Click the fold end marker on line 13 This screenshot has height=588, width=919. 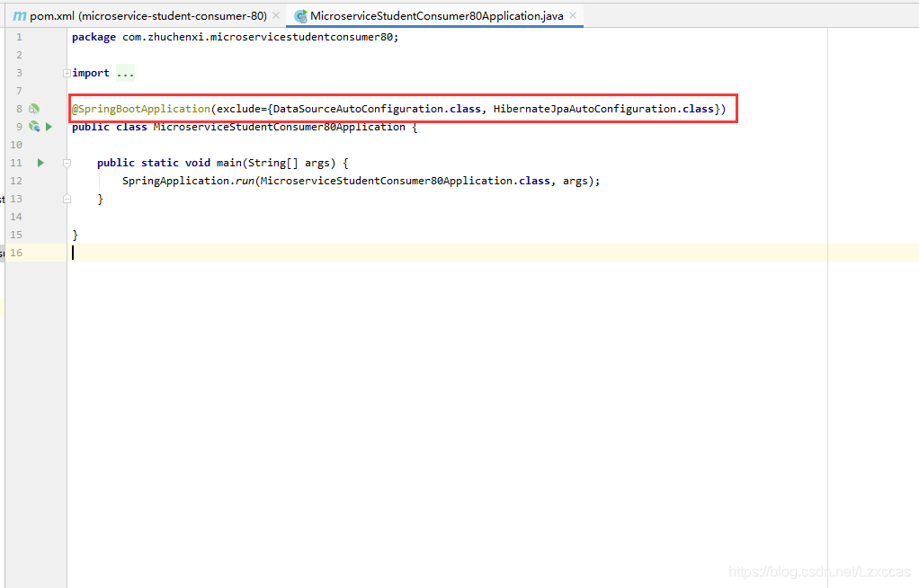click(x=67, y=200)
